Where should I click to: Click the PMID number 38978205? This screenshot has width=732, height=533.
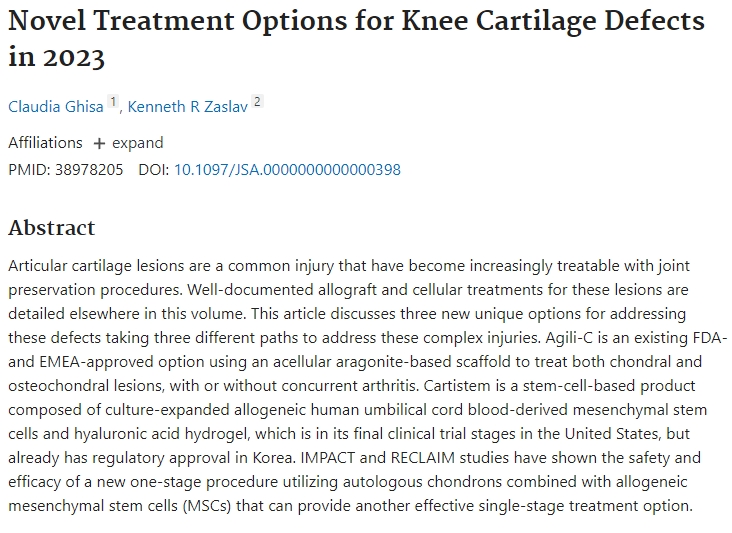click(90, 169)
